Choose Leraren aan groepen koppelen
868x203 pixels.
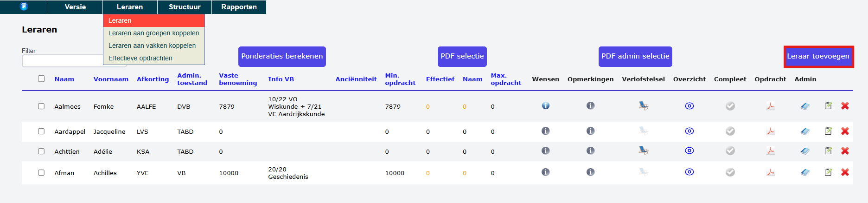click(x=153, y=33)
